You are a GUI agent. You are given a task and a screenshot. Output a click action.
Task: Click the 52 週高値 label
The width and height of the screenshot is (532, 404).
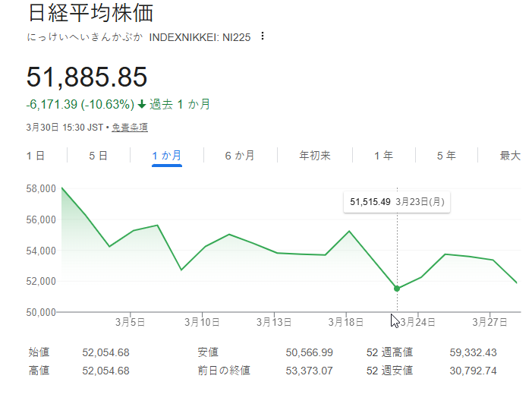[389, 352]
